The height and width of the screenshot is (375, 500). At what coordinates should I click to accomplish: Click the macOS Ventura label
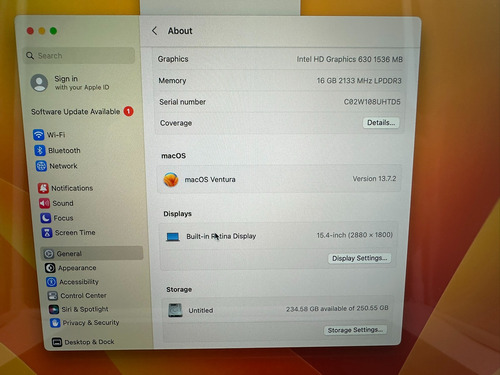[x=210, y=179]
